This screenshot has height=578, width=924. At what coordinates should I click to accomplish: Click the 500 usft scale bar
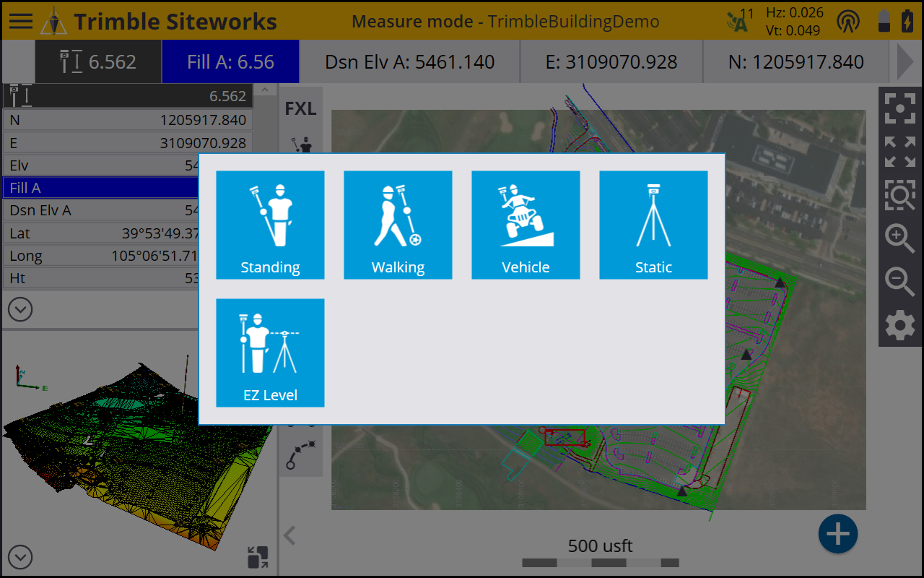(600, 553)
